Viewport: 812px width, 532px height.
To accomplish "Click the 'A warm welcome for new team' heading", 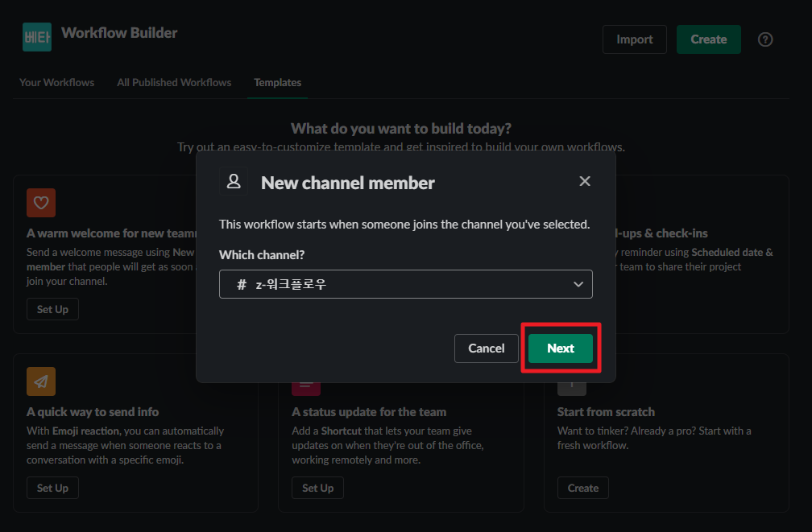I will pyautogui.click(x=111, y=233).
